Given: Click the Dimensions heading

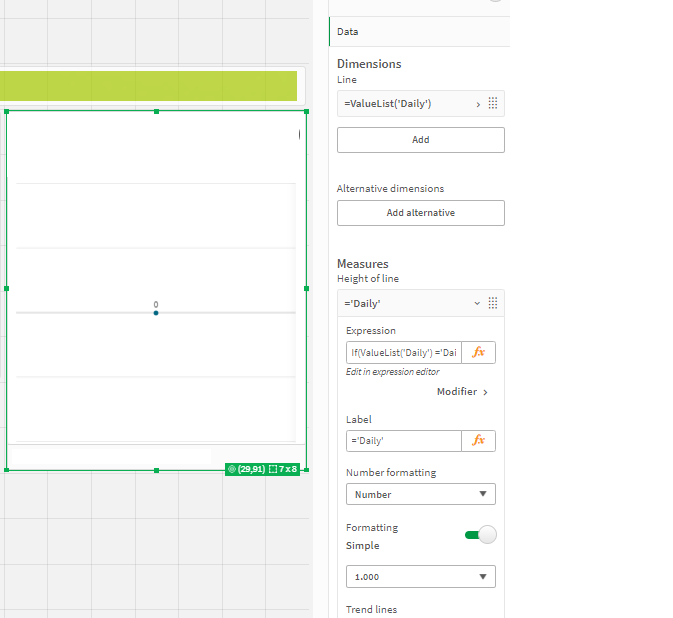Looking at the screenshot, I should pyautogui.click(x=369, y=64).
